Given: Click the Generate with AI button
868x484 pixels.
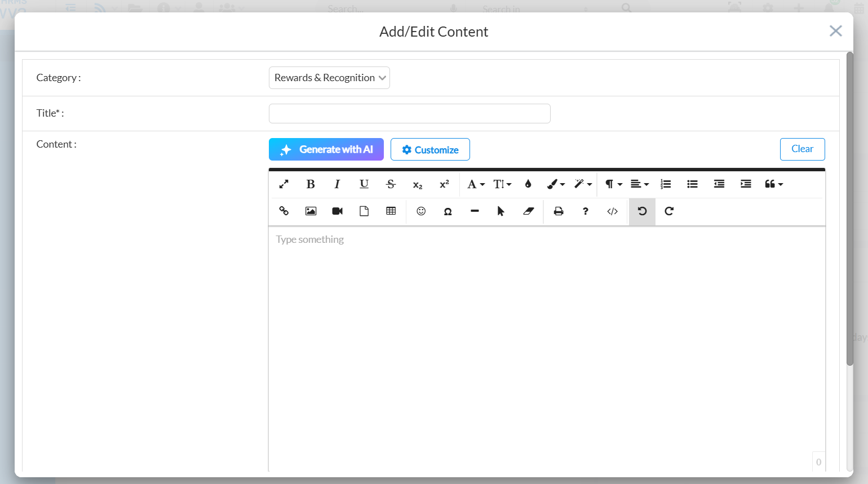Looking at the screenshot, I should [326, 149].
